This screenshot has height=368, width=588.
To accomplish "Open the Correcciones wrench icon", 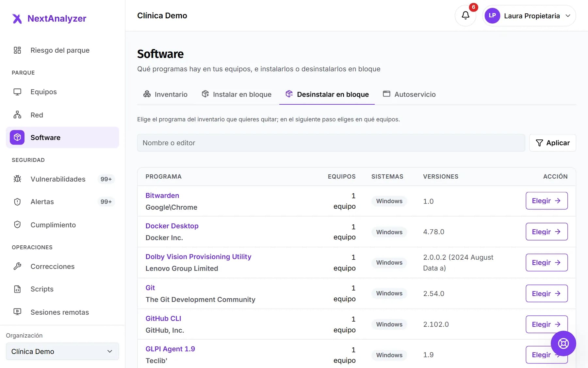I will [17, 266].
